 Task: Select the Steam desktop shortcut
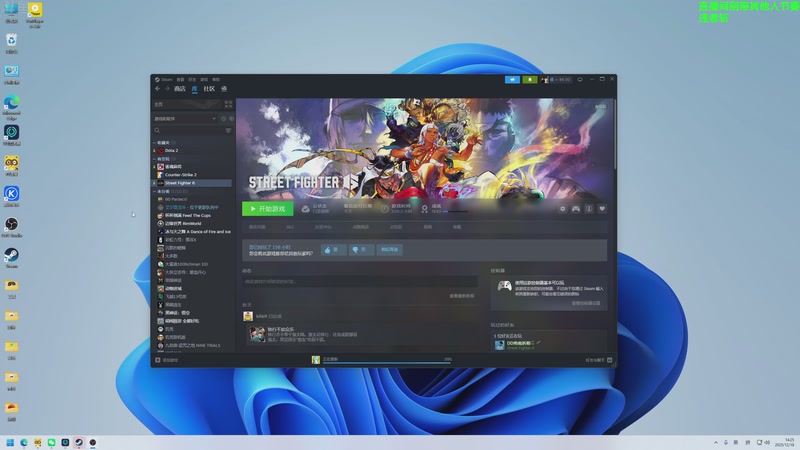tap(11, 258)
